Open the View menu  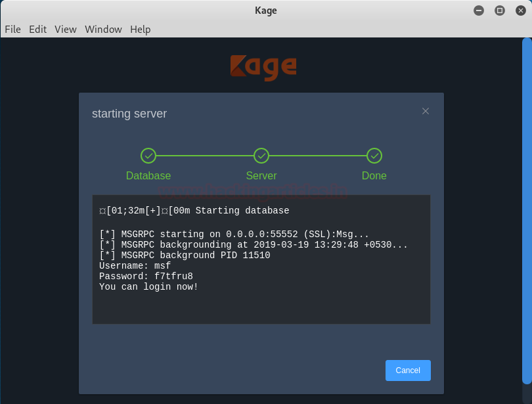[x=66, y=30]
